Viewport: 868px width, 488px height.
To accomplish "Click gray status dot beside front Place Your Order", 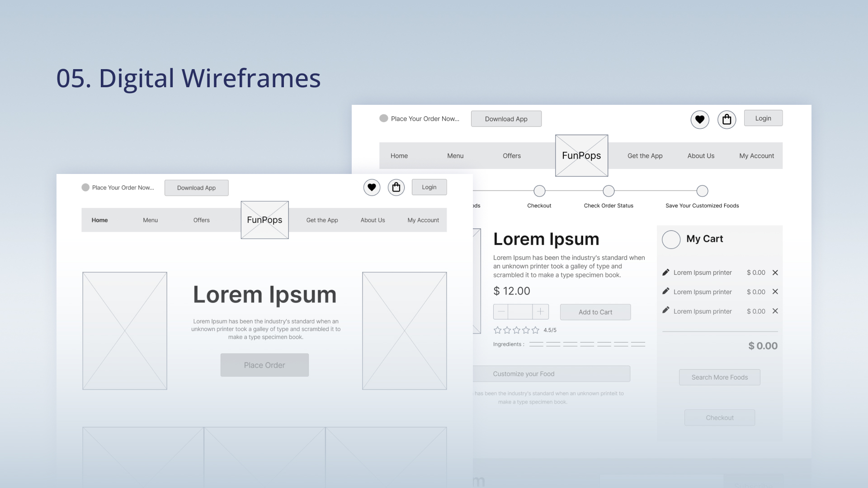I will [85, 188].
